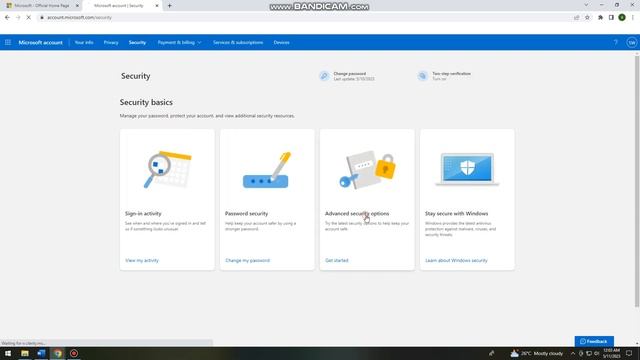Viewport: 640px width, 360px height.
Task: Click the browser forward arrow
Action: (18, 18)
